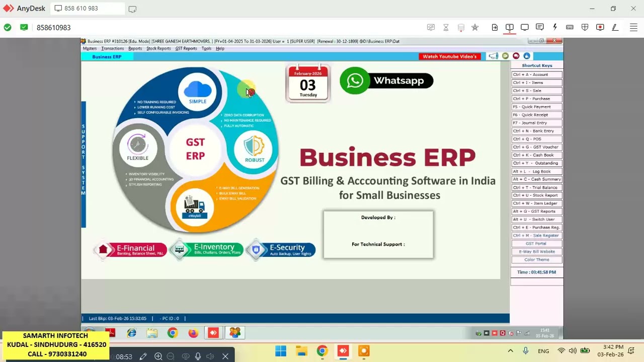This screenshot has width=644, height=362.
Task: Click the Color Theme button
Action: (x=537, y=259)
